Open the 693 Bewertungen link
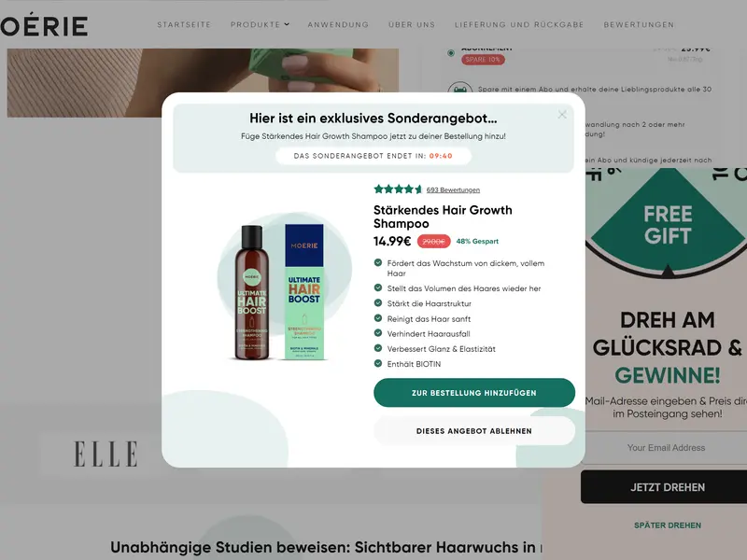This screenshot has height=560, width=747. tap(453, 190)
